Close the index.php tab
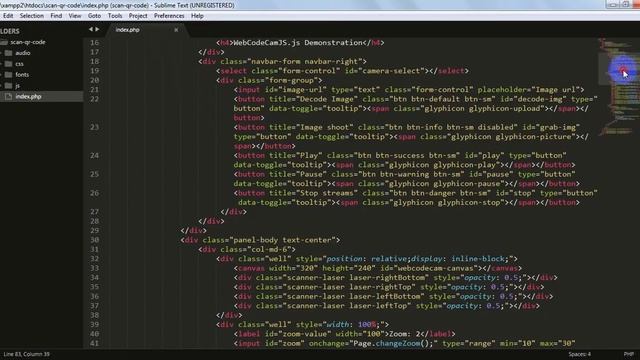Viewport: 640px width, 360px height. pos(176,30)
